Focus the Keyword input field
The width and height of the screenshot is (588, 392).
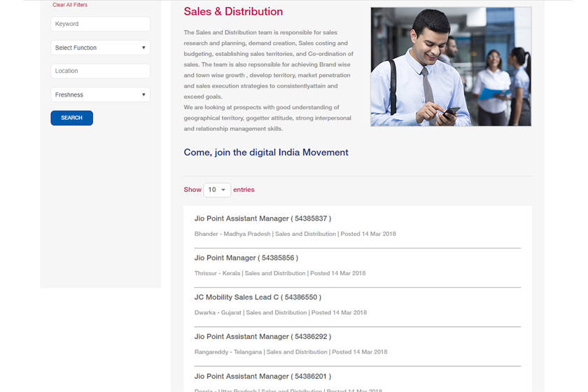101,24
